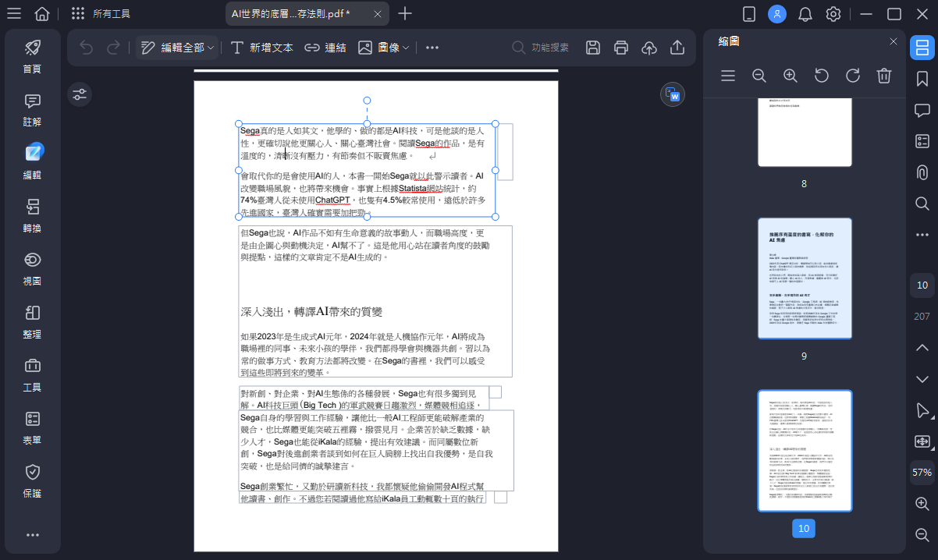Click the Word conversion floating icon
This screenshot has height=560, width=938.
click(x=672, y=95)
